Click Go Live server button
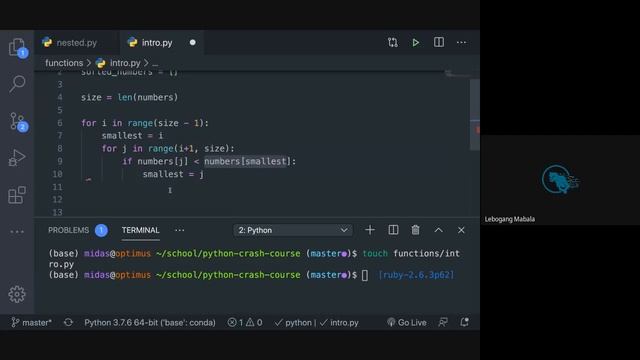Screen dimensions: 640x360 [x=407, y=322]
